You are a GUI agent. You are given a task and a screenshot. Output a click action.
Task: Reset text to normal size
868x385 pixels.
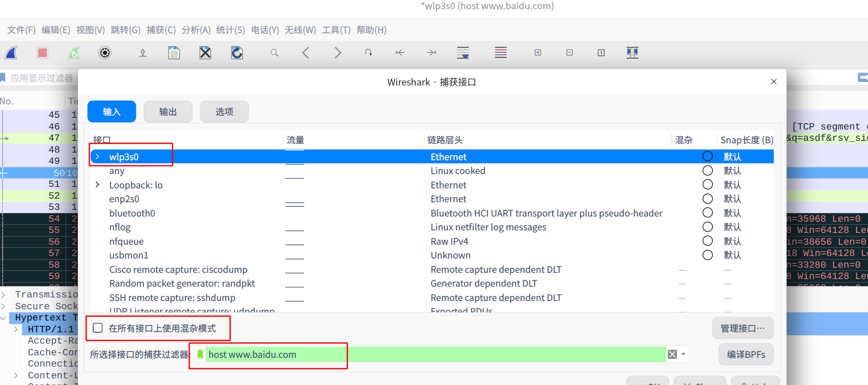pos(601,53)
